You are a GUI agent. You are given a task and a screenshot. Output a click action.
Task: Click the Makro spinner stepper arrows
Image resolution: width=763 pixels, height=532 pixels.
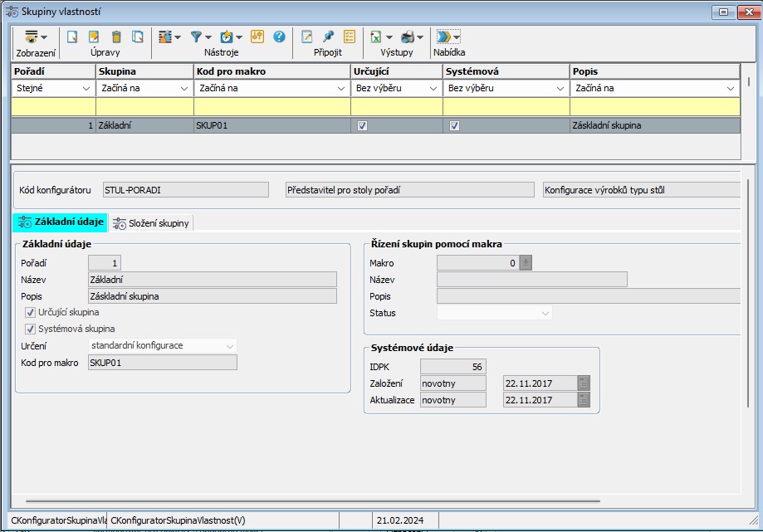525,263
